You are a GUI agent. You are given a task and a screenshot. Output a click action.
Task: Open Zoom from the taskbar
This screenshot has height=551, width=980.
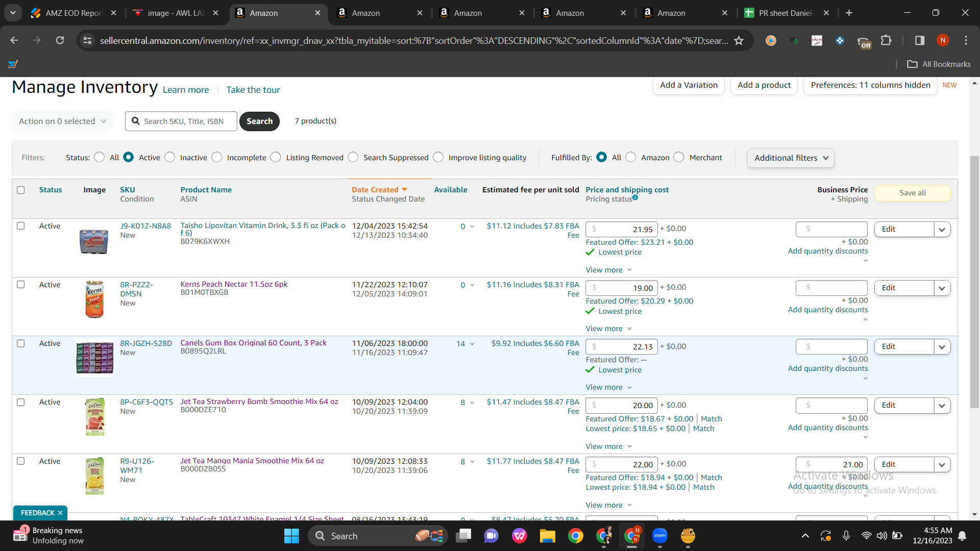660,536
